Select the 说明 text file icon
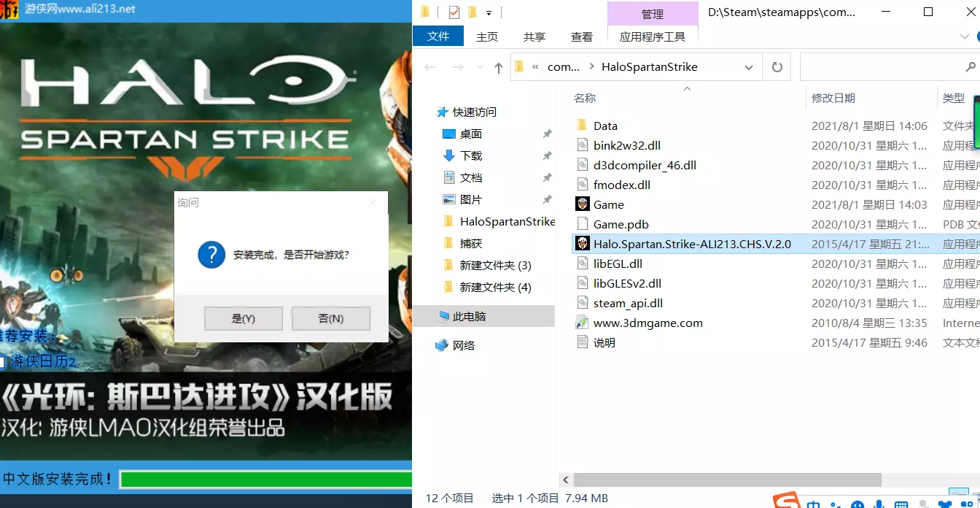This screenshot has width=980, height=508. click(582, 342)
